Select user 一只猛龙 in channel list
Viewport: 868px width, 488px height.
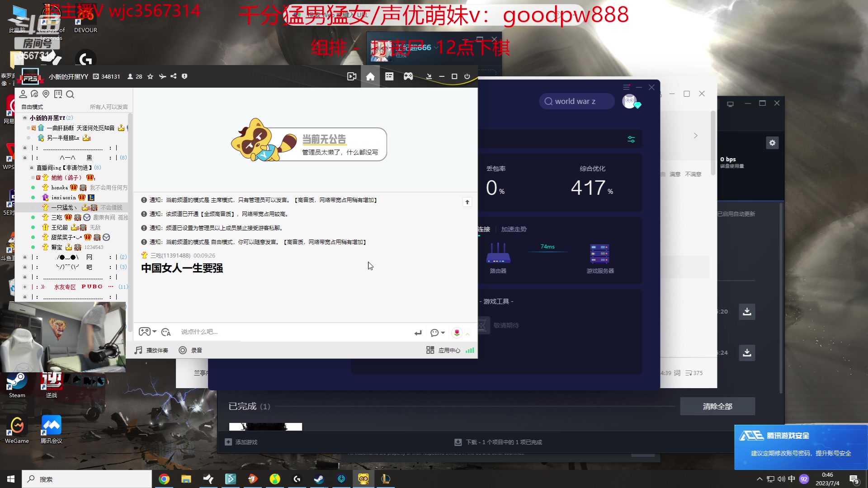[64, 207]
